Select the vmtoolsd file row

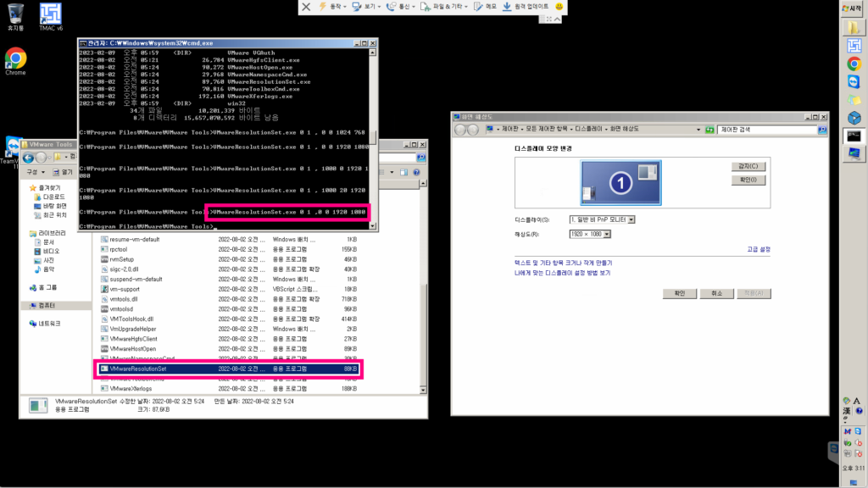[229, 309]
